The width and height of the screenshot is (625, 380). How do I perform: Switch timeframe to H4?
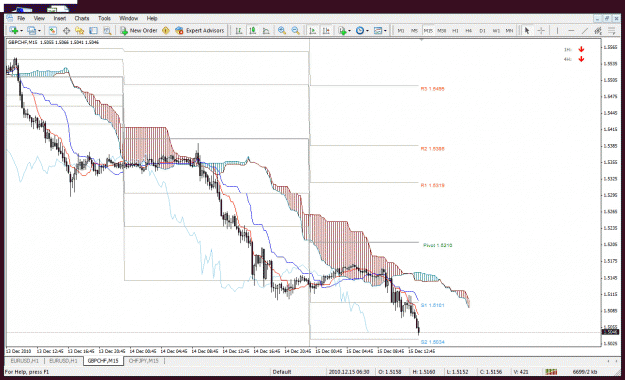pyautogui.click(x=469, y=31)
